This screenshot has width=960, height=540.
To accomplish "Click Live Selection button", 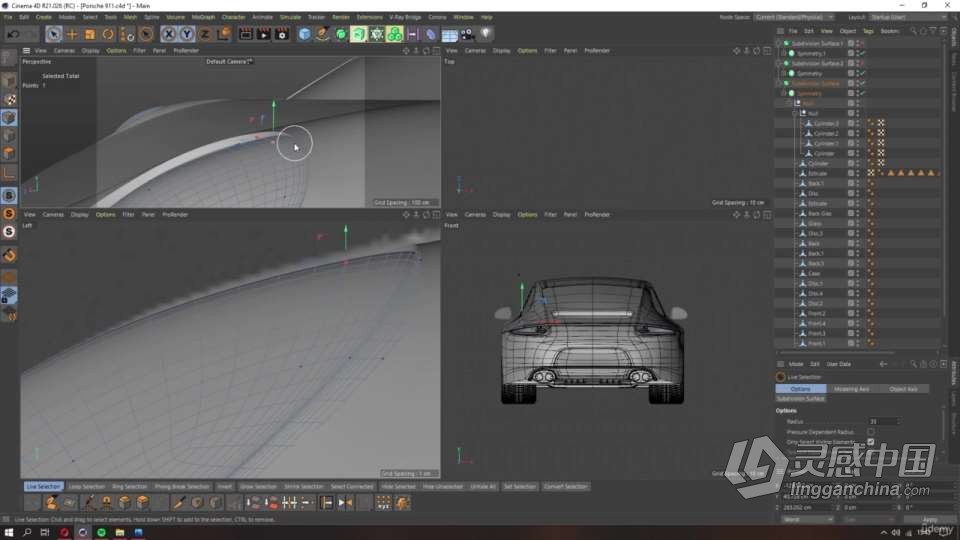I will coord(43,487).
